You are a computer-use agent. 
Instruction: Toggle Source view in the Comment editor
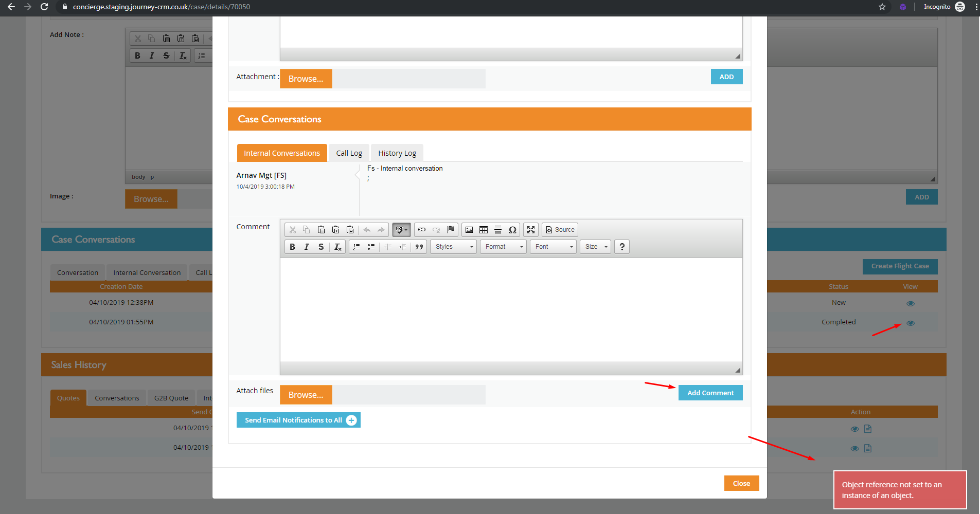click(560, 230)
